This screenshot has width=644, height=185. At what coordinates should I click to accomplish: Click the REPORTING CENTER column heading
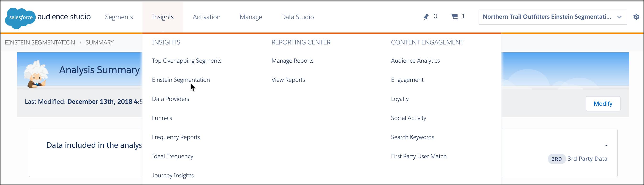tap(301, 42)
